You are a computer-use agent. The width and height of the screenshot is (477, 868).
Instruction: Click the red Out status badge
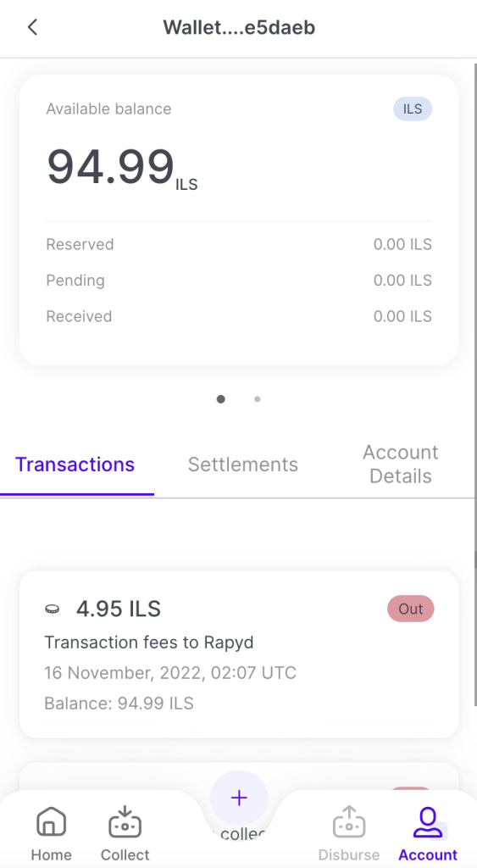(411, 609)
